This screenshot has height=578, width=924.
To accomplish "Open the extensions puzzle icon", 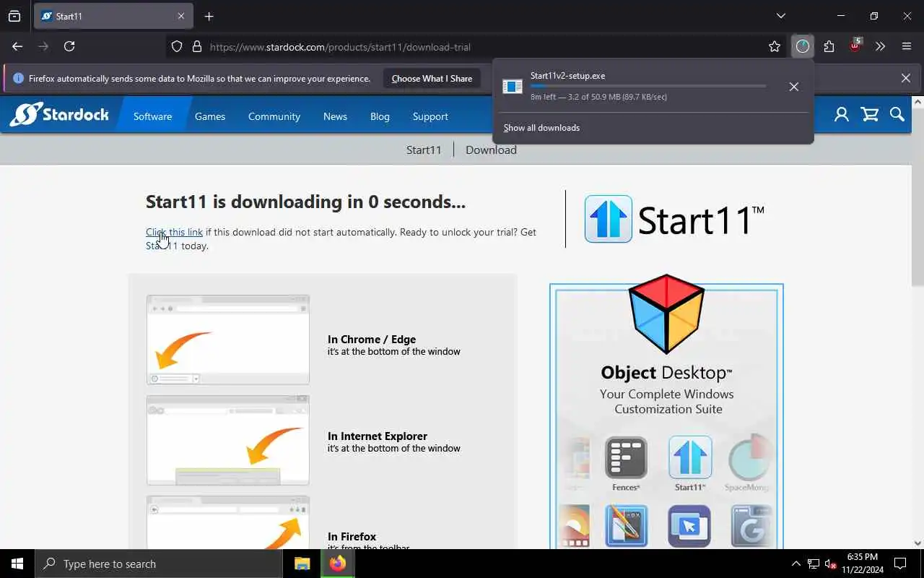I will (829, 46).
